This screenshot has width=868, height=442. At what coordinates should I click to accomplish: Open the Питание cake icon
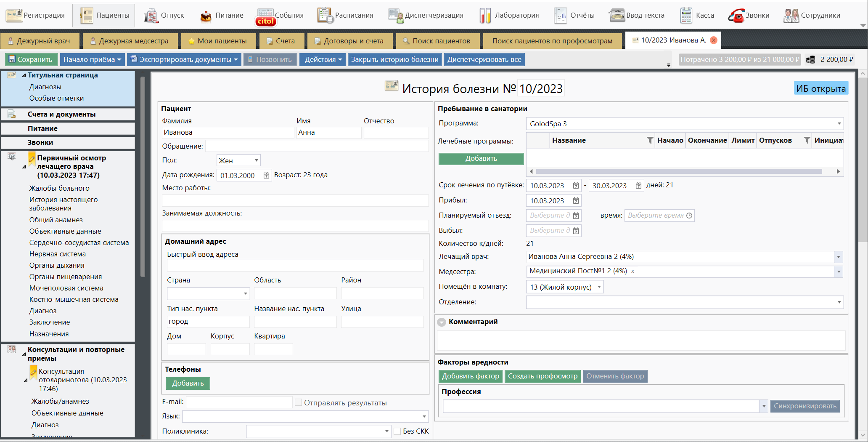click(x=206, y=16)
